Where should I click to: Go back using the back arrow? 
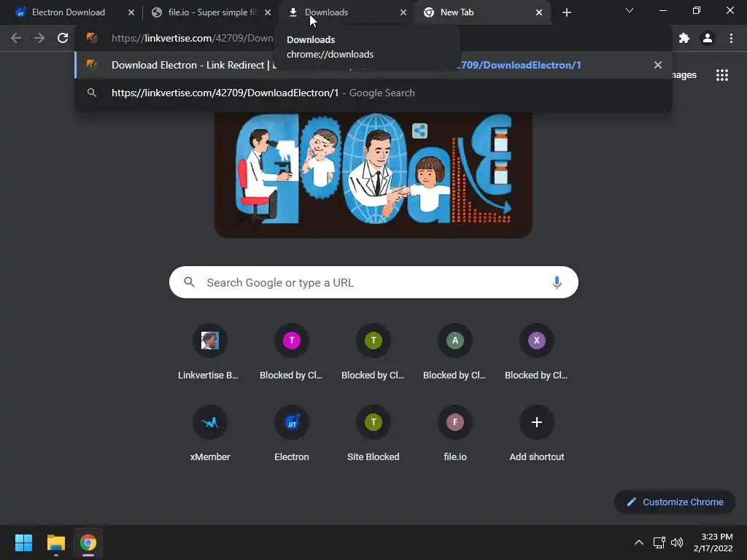tap(16, 38)
